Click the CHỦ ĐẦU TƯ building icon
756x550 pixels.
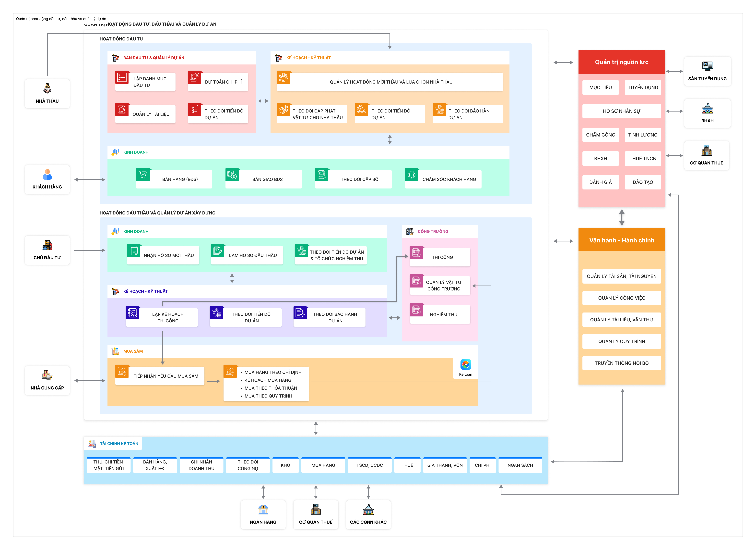click(47, 245)
